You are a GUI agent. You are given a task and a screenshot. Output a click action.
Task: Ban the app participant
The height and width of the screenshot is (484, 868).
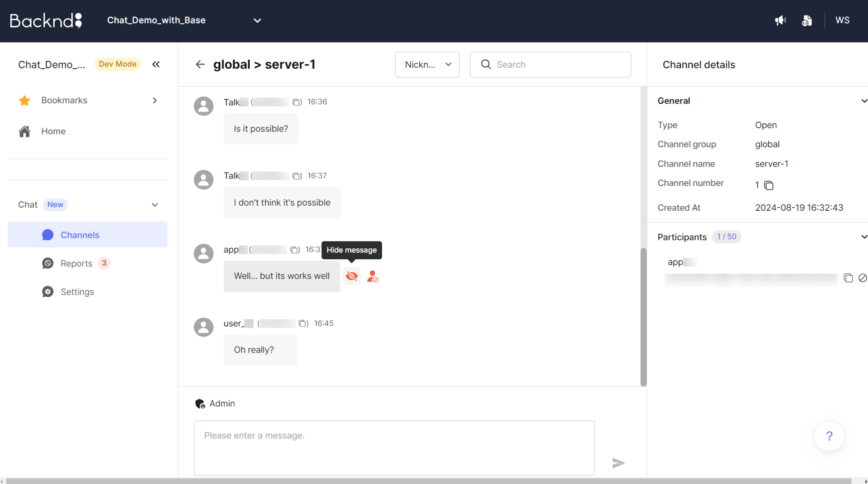[863, 278]
